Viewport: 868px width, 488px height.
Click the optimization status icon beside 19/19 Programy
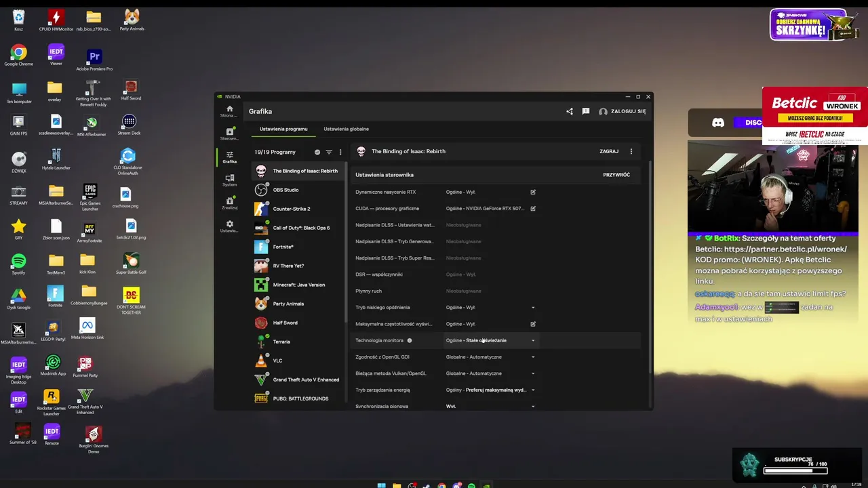(x=317, y=152)
